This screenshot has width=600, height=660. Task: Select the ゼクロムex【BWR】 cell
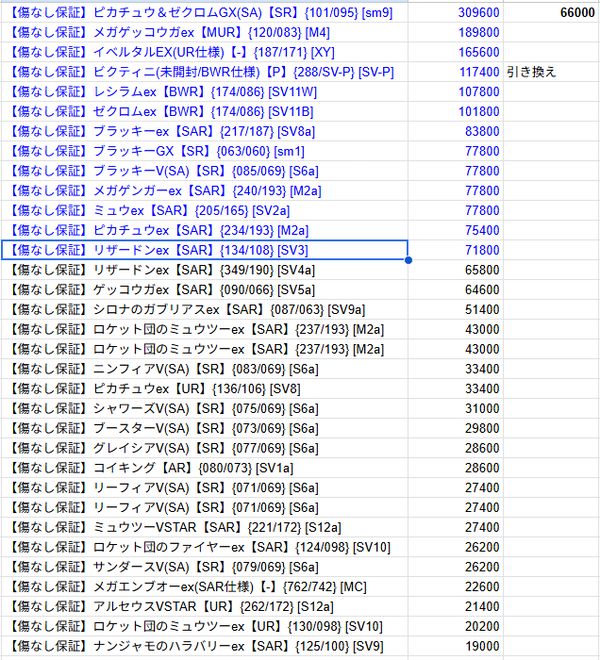click(204, 112)
